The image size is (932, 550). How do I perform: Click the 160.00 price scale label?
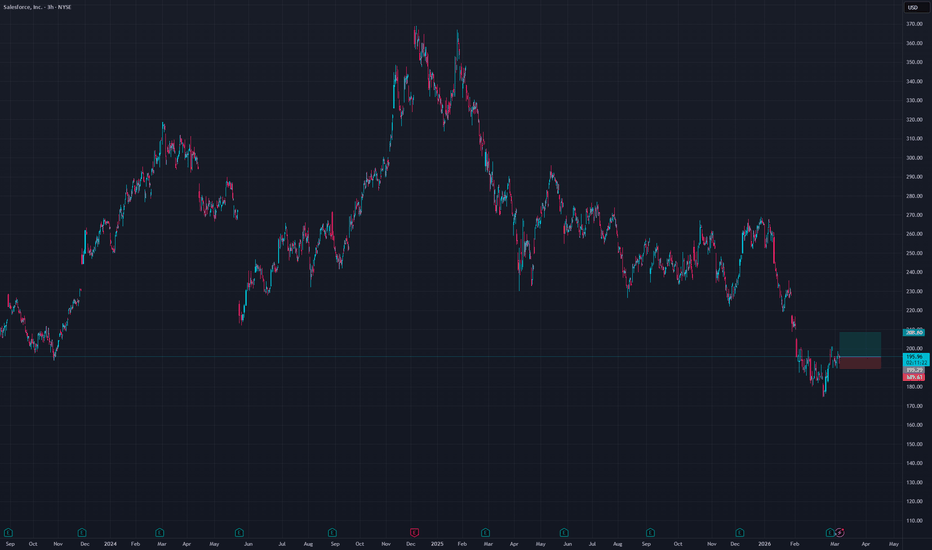914,425
